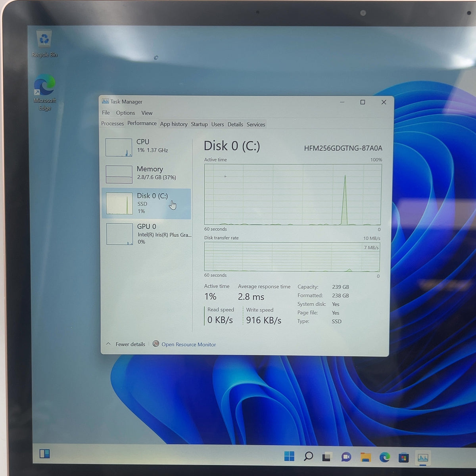The width and height of the screenshot is (476, 476).
Task: Click the Active time graph
Action: (293, 194)
